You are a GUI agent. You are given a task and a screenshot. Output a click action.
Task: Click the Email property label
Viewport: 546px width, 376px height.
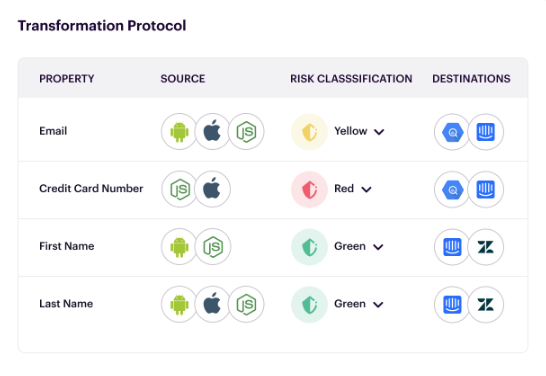(x=53, y=131)
